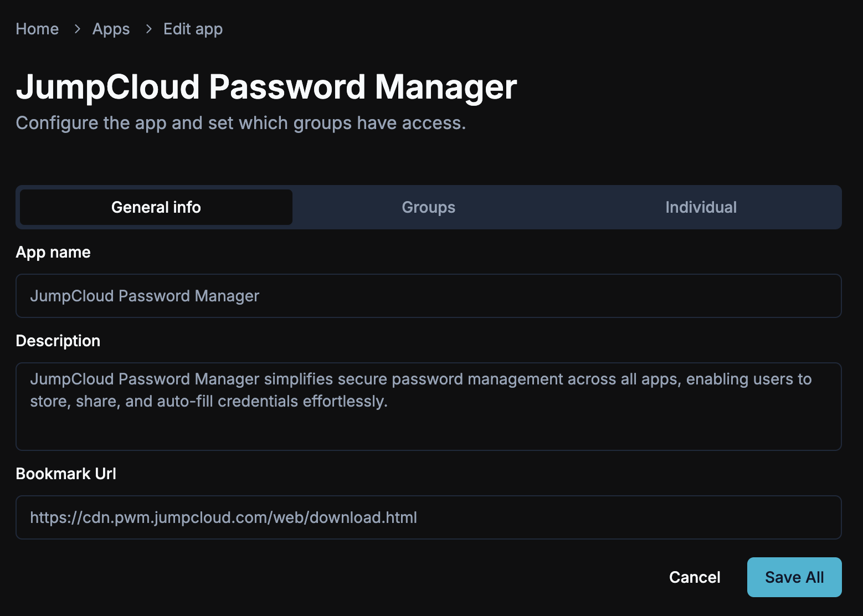Screen dimensions: 863x616
Task: Switch to the Groups tab
Action: (x=428, y=207)
